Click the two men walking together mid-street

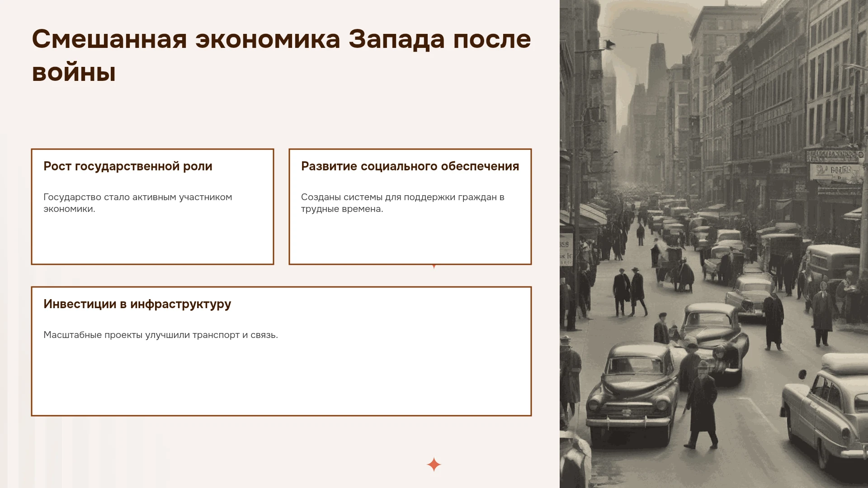(x=629, y=292)
